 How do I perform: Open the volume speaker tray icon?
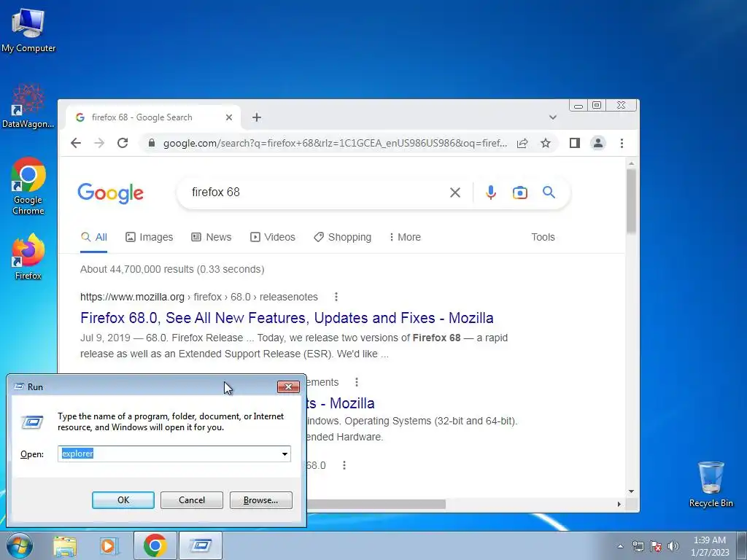(673, 546)
